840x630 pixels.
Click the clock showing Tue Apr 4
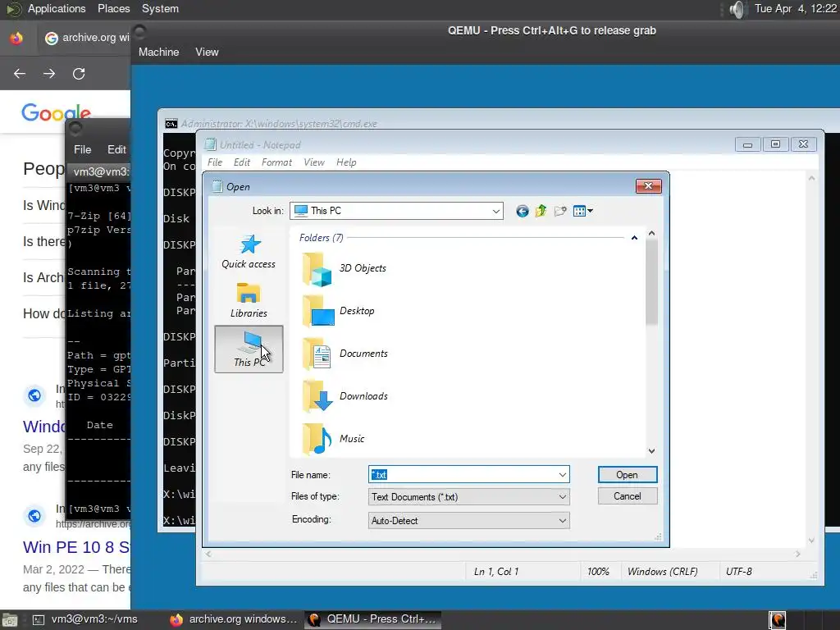pyautogui.click(x=795, y=8)
